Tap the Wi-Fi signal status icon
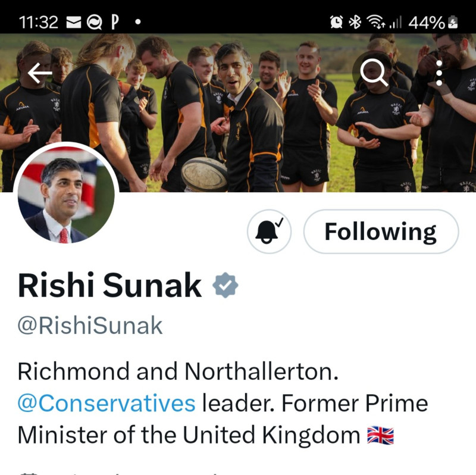The height and width of the screenshot is (475, 476). pos(376,22)
